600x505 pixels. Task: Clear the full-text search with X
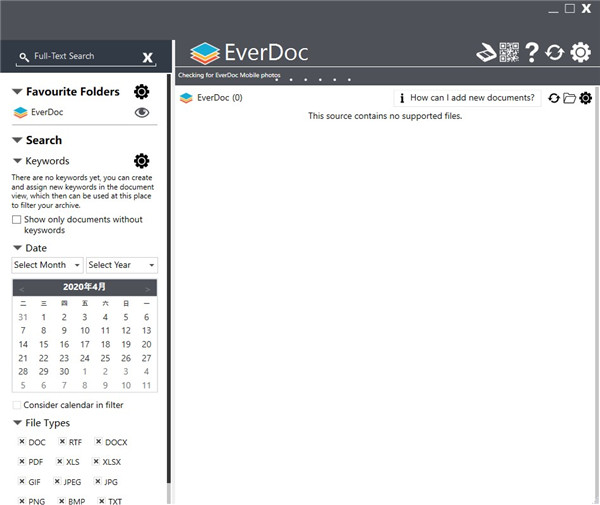point(147,58)
